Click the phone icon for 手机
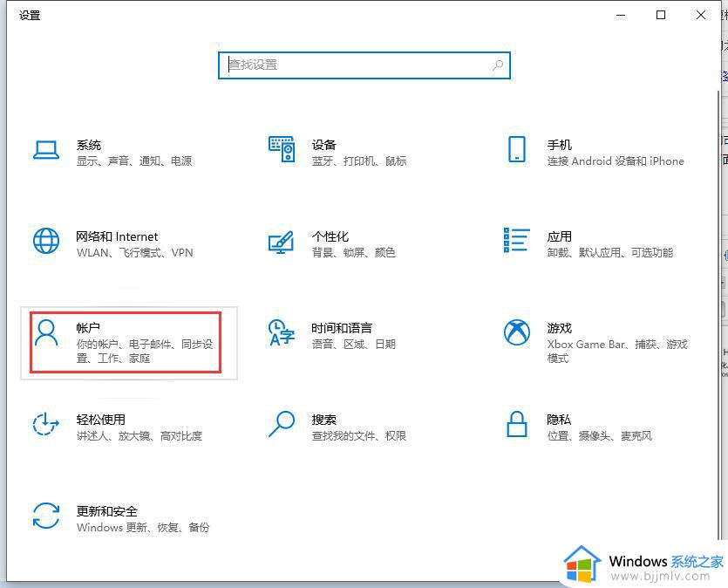 pos(517,149)
